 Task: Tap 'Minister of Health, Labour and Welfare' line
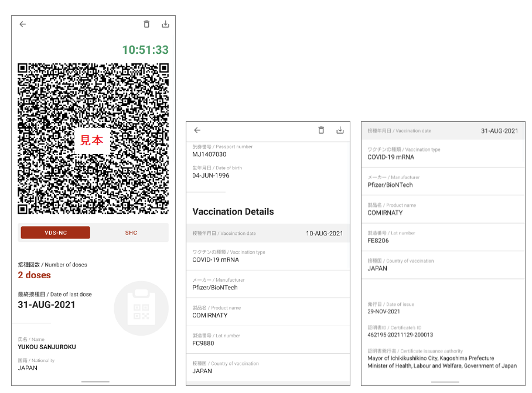tap(442, 365)
